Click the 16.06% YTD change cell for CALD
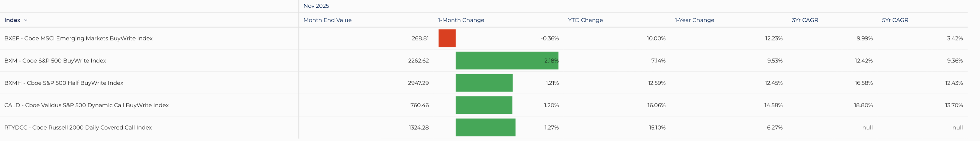Image resolution: width=980 pixels, height=141 pixels. 656,105
